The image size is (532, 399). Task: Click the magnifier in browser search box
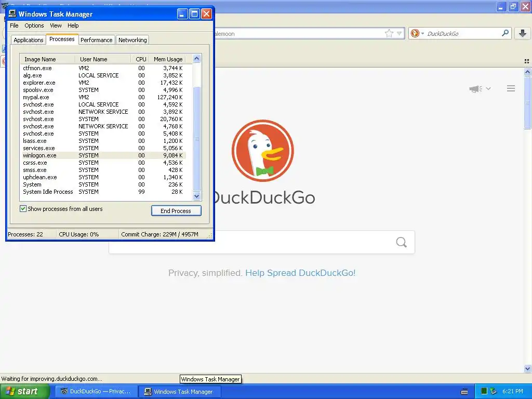tap(505, 33)
